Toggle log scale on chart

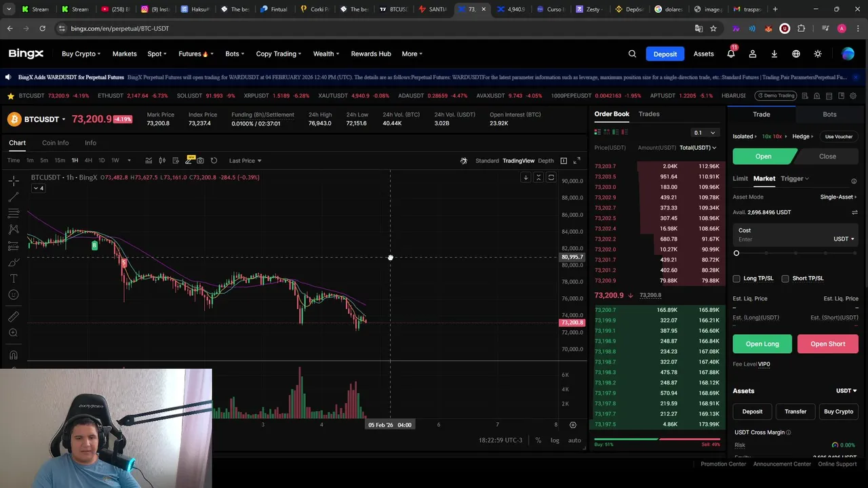coord(555,441)
